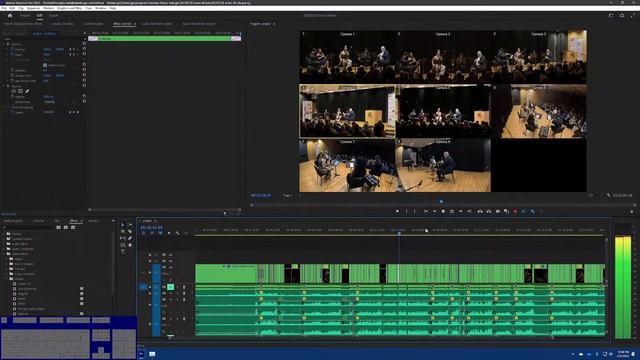Select the Pen tool in the tools panel

[130, 238]
